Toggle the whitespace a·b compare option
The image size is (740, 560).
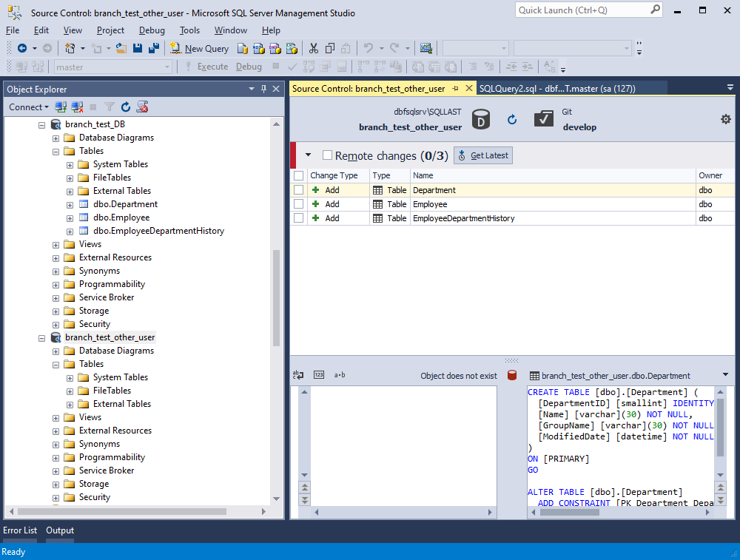340,375
